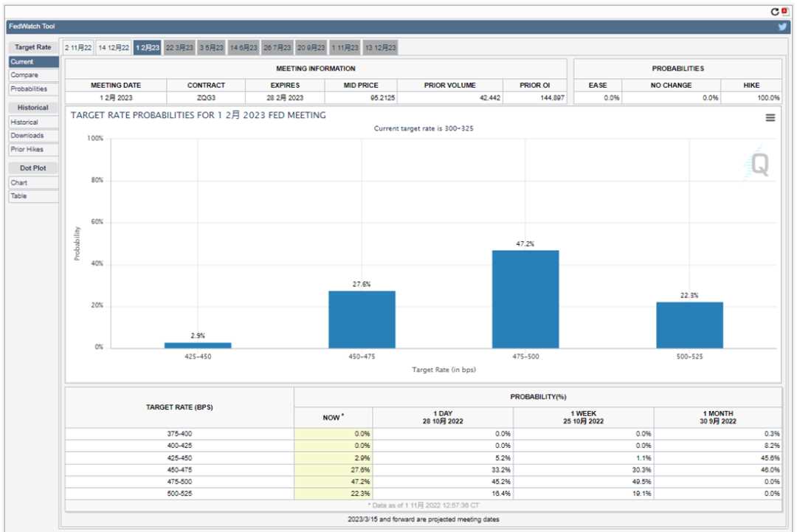Viewport: 797px width, 532px height.
Task: Click the red icon beside refresh
Action: coord(784,12)
